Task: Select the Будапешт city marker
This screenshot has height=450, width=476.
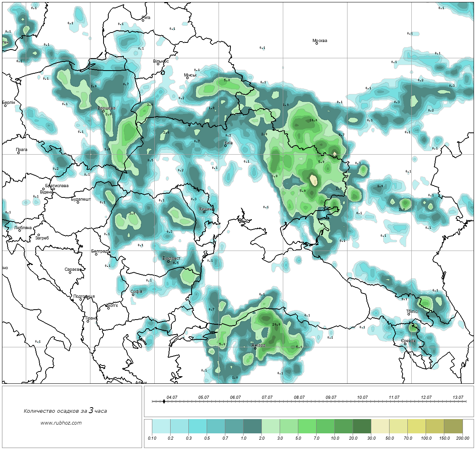Action: click(x=78, y=202)
